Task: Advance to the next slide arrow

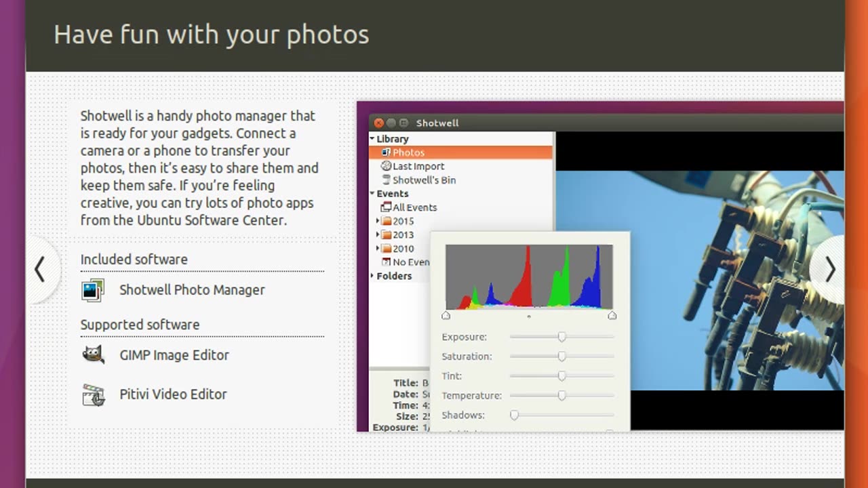Action: (x=829, y=270)
